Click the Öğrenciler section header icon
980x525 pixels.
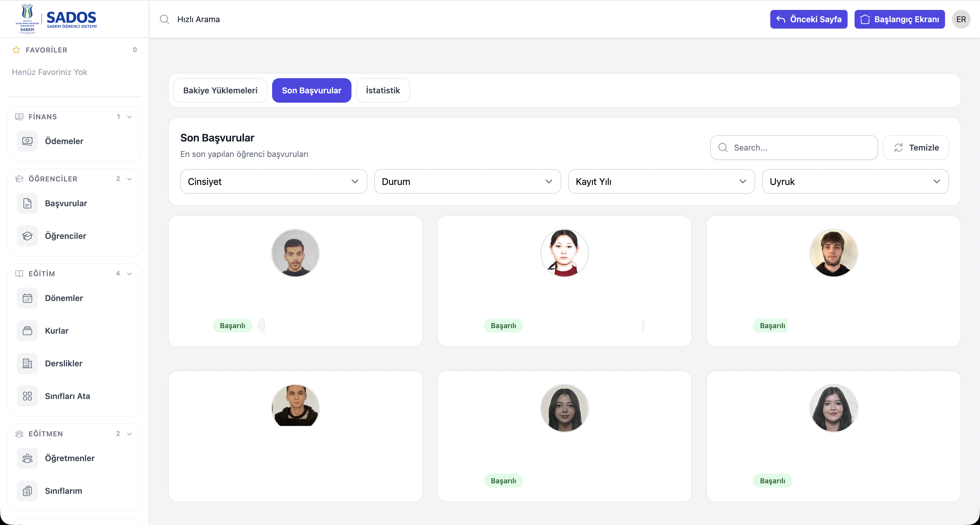pyautogui.click(x=19, y=179)
